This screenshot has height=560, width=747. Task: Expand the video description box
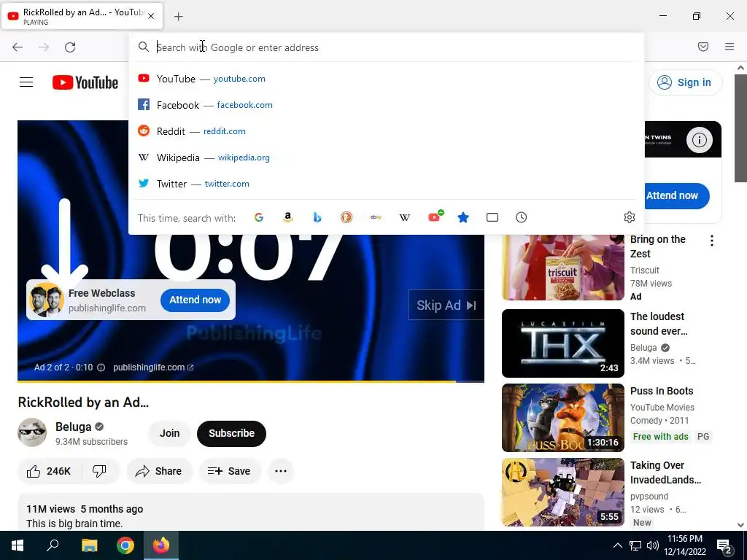pyautogui.click(x=251, y=513)
